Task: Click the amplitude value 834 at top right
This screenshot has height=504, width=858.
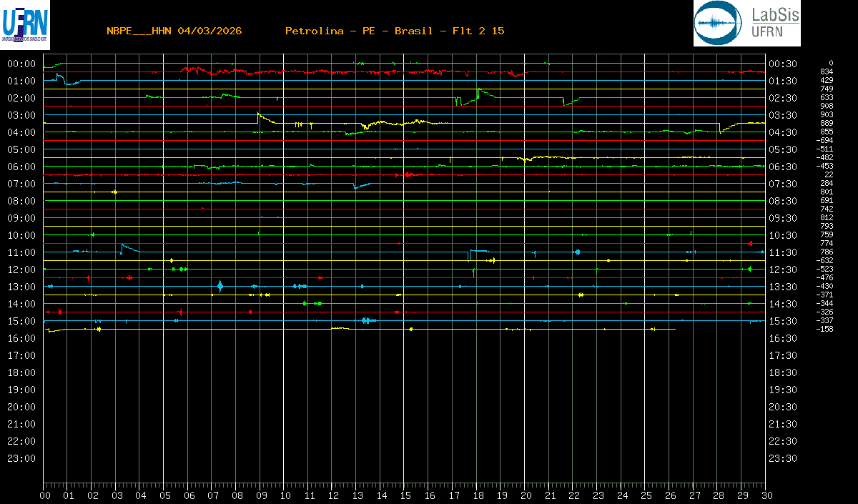Action: [827, 71]
